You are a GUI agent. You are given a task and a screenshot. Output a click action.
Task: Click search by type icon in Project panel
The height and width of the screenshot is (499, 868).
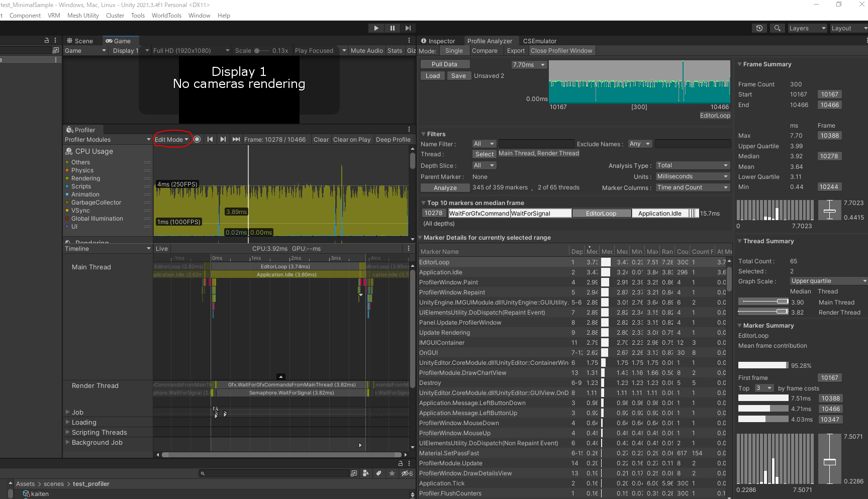click(365, 473)
